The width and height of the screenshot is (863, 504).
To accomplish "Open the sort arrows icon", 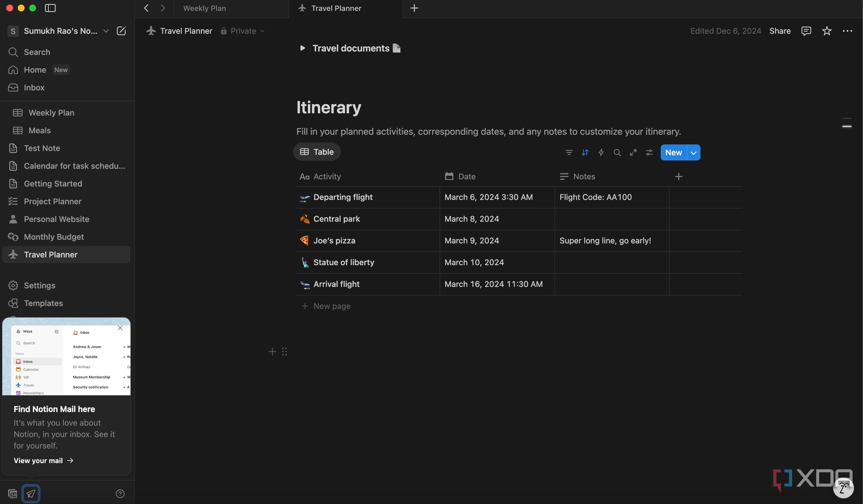I will [x=585, y=152].
